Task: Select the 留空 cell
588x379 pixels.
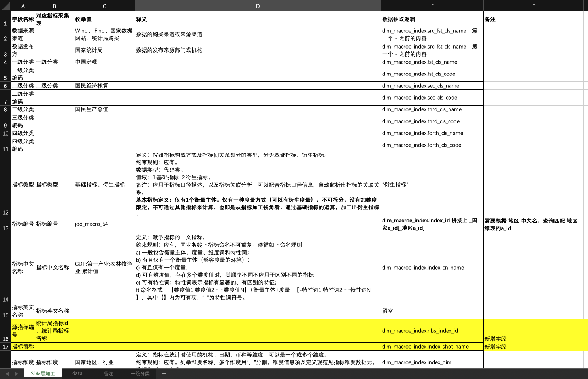Action: coord(432,311)
